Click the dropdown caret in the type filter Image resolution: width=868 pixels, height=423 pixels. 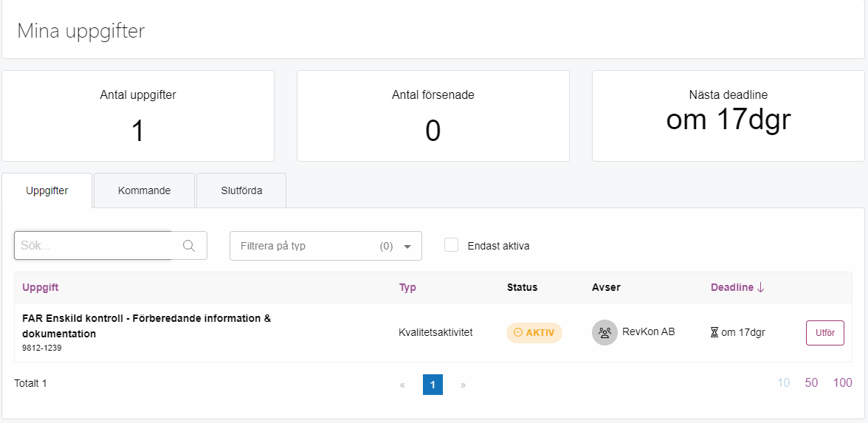(407, 247)
